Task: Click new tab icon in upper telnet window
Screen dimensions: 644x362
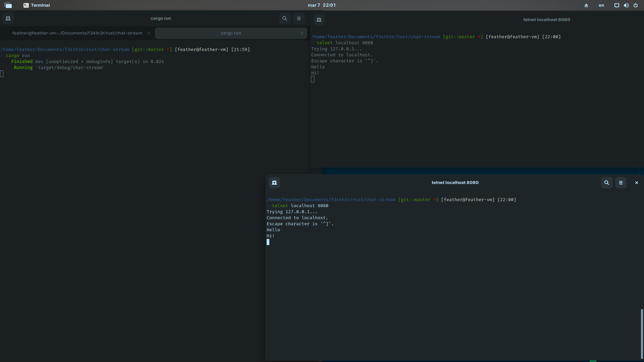Action: pyautogui.click(x=319, y=20)
